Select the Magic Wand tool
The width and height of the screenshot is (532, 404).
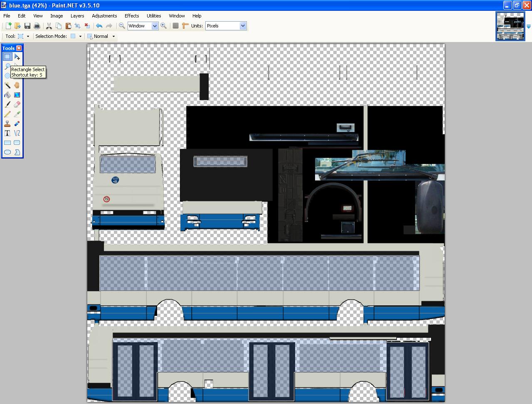(7, 85)
